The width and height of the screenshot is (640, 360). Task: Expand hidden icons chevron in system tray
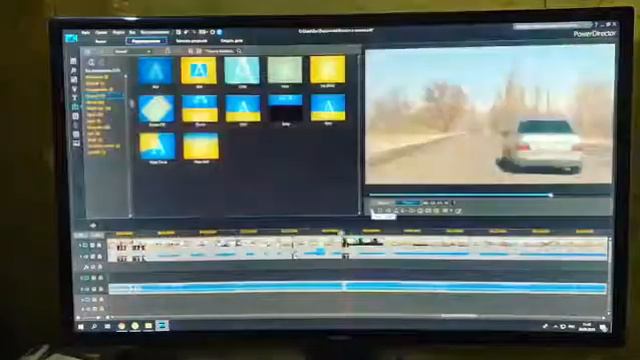coord(555,327)
